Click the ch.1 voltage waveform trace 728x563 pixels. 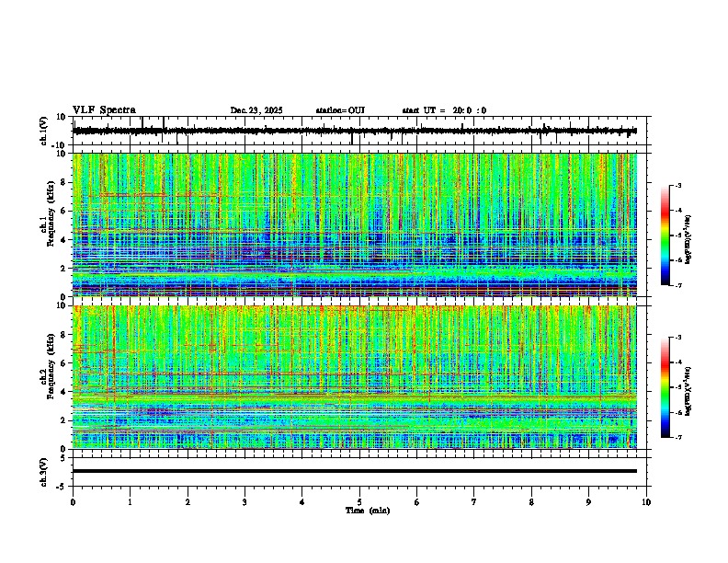[x=355, y=131]
